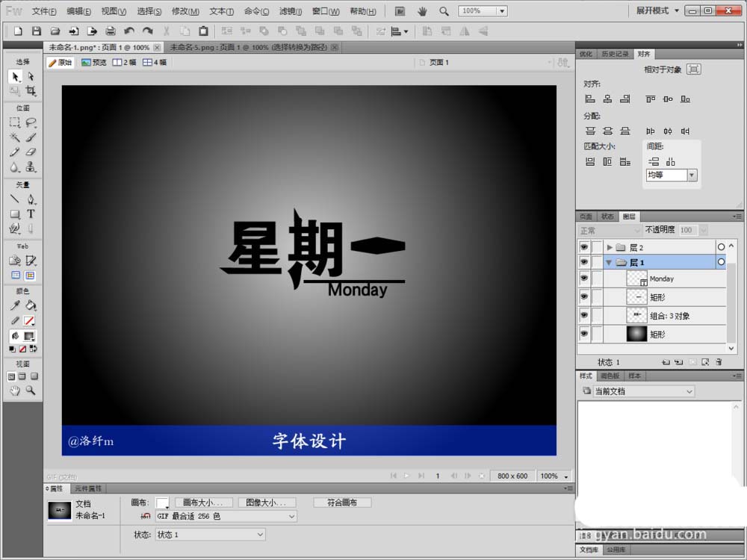Select the bottom 矩形 layer thumbnail
Image resolution: width=747 pixels, height=560 pixels.
tap(636, 334)
